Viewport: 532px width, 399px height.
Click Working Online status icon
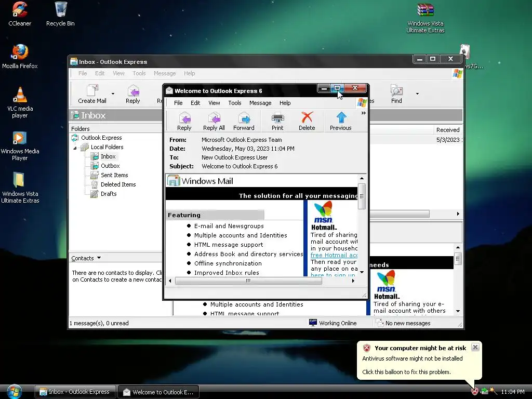pyautogui.click(x=313, y=323)
